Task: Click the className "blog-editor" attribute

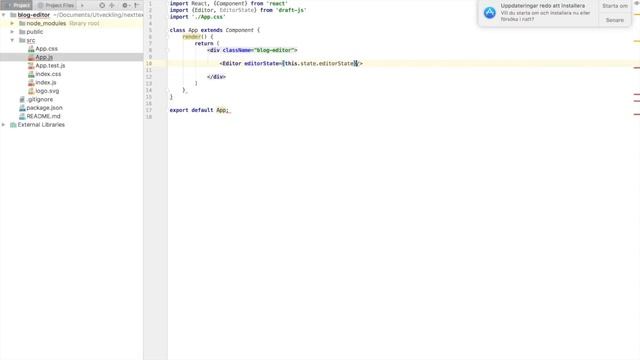Action: click(260, 50)
